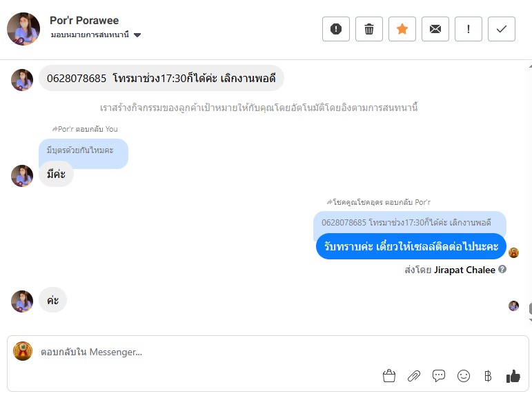532x398 pixels.
Task: Mark conversation as spam with octagon icon
Action: [336, 29]
